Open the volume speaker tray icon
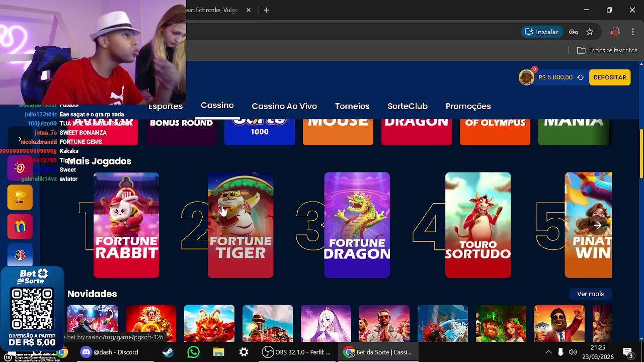Screen dimensions: 644x362 (573, 352)
